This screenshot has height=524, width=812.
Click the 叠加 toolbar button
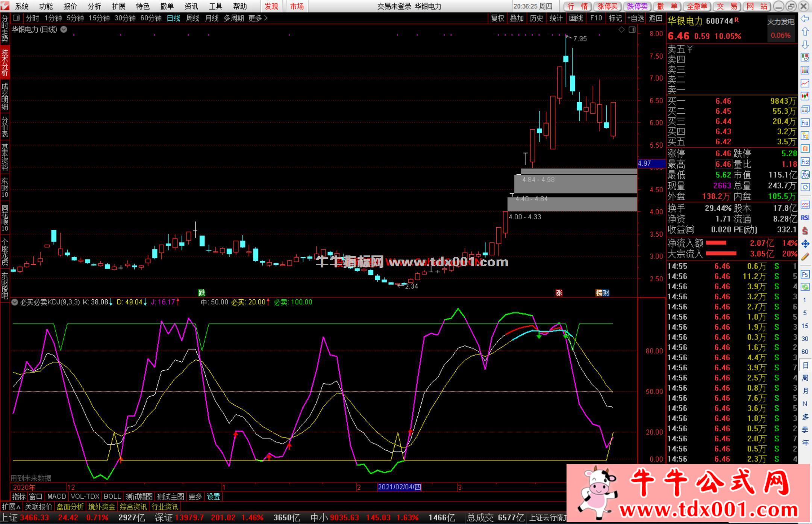517,18
